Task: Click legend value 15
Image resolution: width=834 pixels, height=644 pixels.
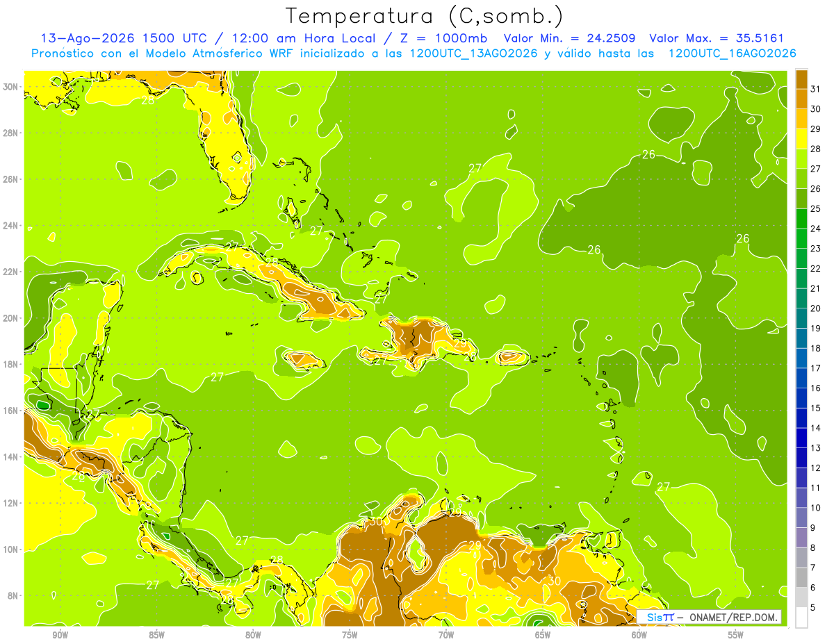Action: click(816, 408)
